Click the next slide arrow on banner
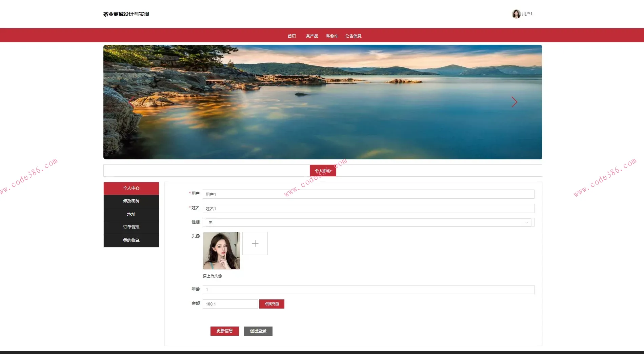The image size is (644, 354). click(514, 102)
